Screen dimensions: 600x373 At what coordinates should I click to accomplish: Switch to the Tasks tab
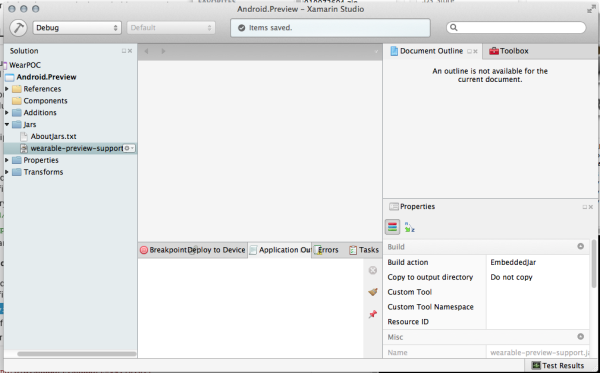tap(364, 250)
